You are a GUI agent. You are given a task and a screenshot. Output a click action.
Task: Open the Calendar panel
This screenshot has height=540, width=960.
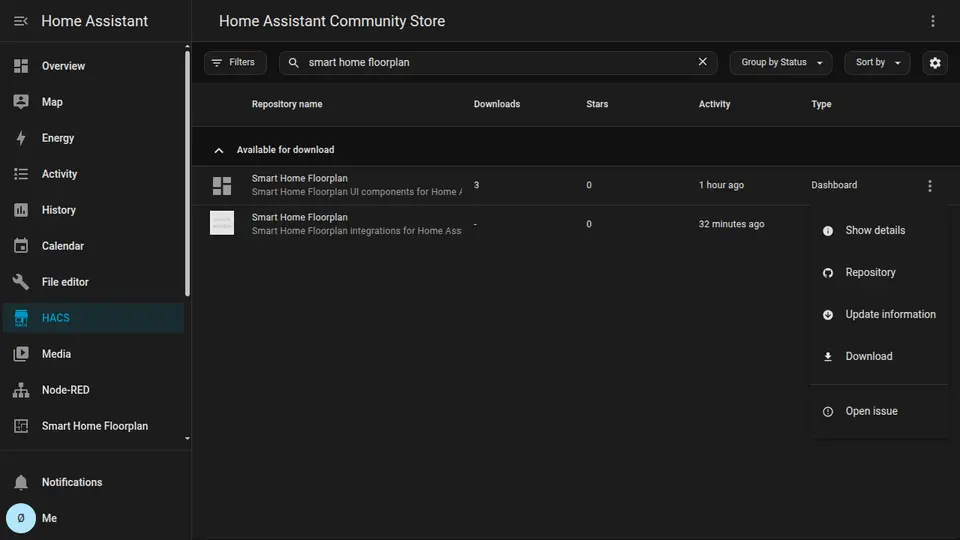pos(93,246)
